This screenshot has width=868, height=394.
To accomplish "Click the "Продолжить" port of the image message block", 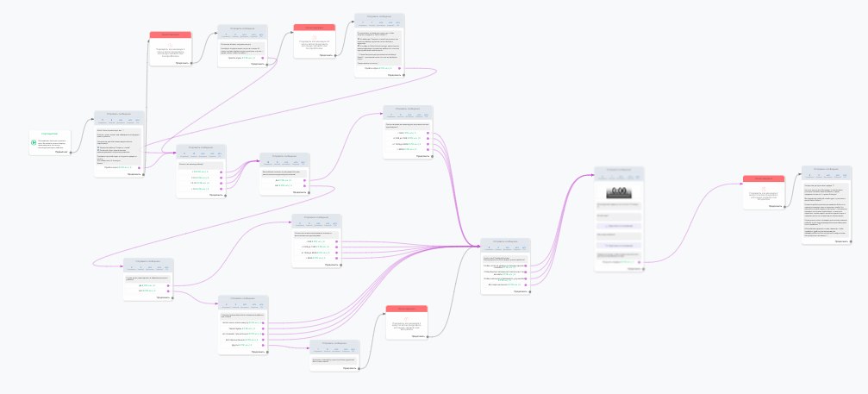I will pos(643,269).
